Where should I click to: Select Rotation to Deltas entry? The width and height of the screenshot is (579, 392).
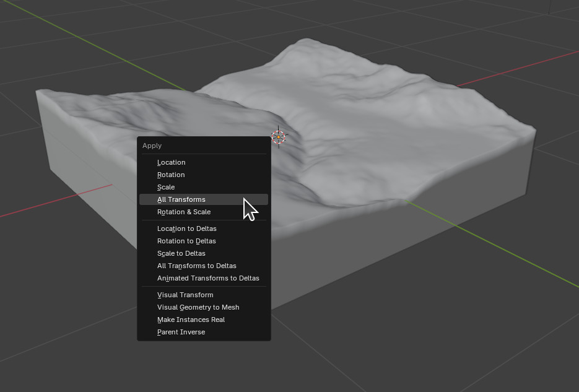(x=186, y=241)
